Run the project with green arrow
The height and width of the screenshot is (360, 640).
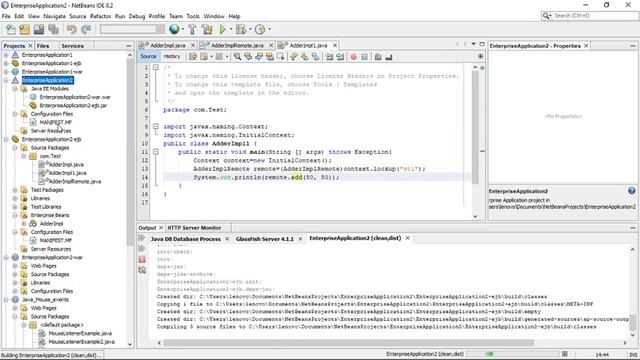(x=222, y=29)
